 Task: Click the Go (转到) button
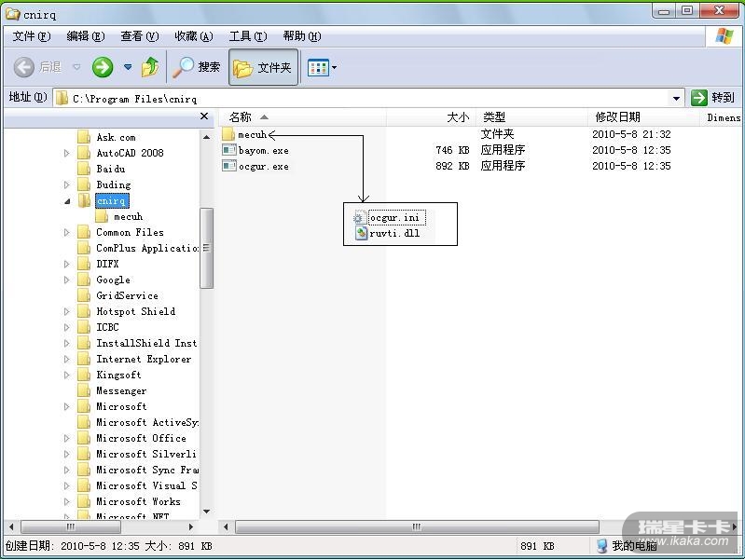point(712,98)
